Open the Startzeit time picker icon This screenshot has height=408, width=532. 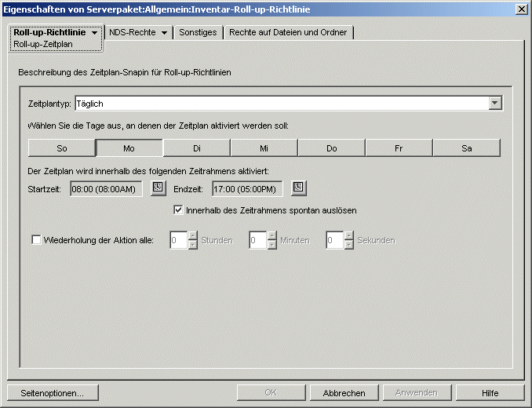point(158,188)
